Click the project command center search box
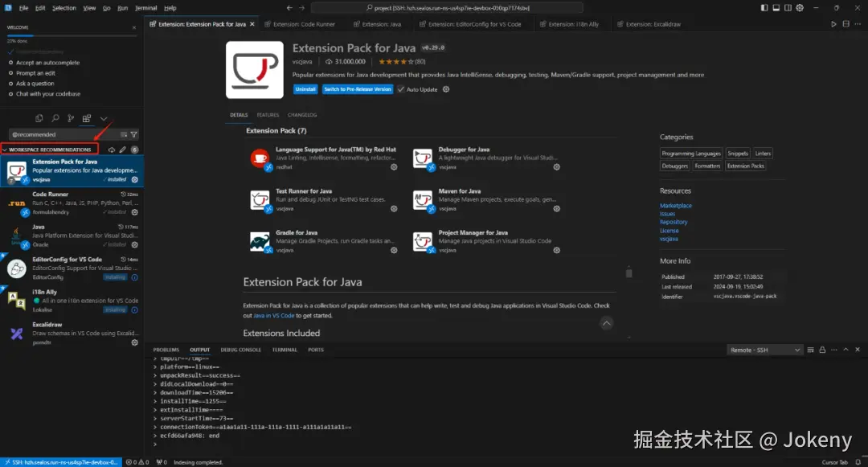The image size is (868, 467). click(447, 8)
